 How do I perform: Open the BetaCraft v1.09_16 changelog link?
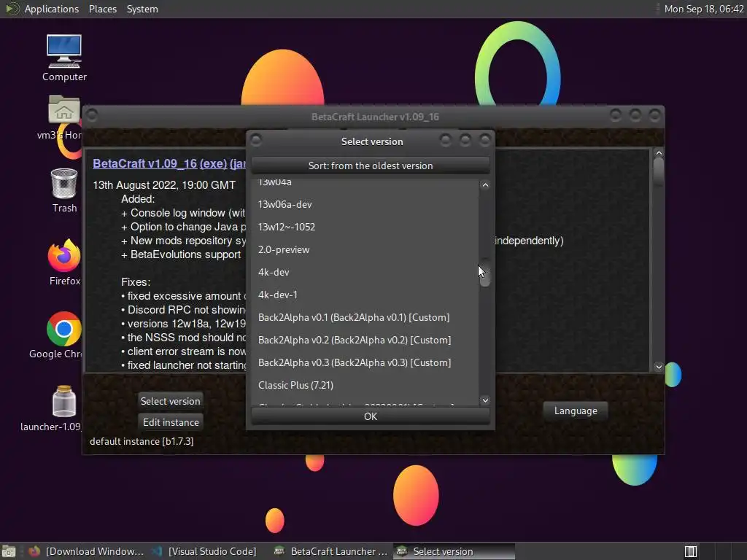pyautogui.click(x=145, y=163)
